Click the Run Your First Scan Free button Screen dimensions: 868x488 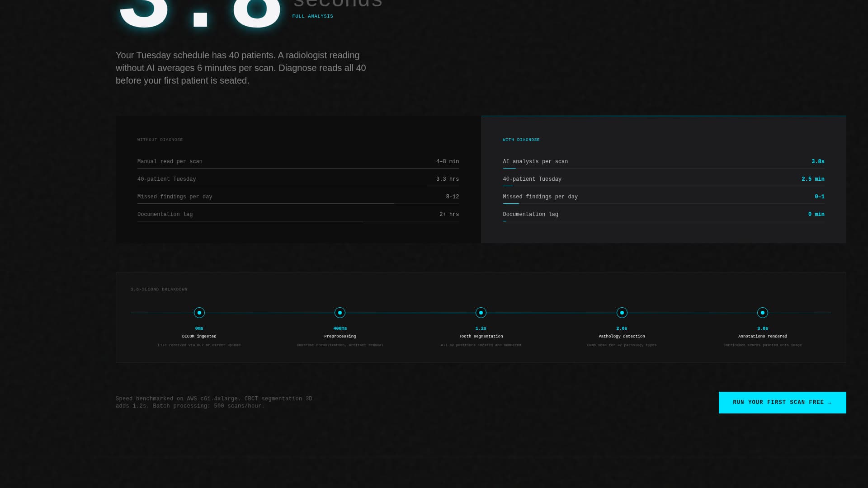click(x=782, y=403)
